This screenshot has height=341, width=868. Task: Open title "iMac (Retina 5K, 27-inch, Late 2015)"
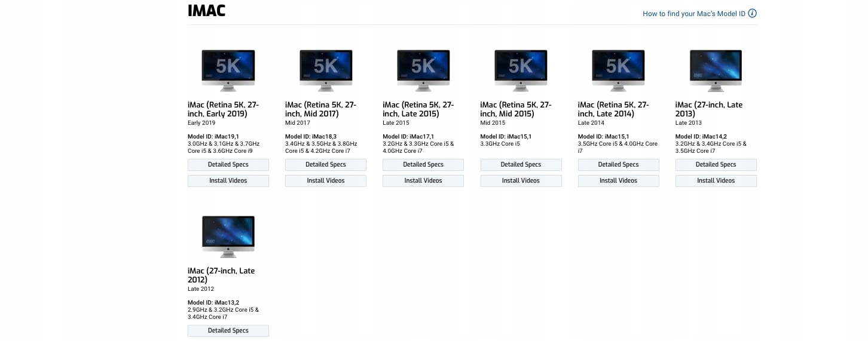tap(418, 109)
